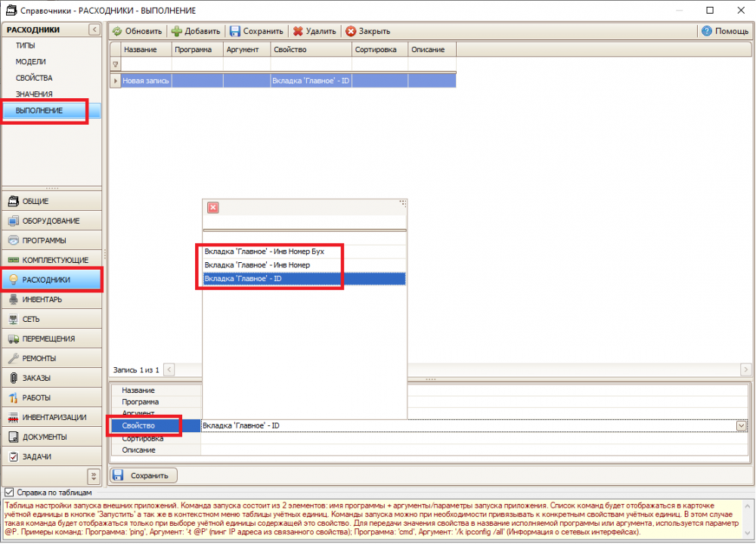The height and width of the screenshot is (544, 756).
Task: Open the Свойство dropdown arrow
Action: [x=742, y=426]
